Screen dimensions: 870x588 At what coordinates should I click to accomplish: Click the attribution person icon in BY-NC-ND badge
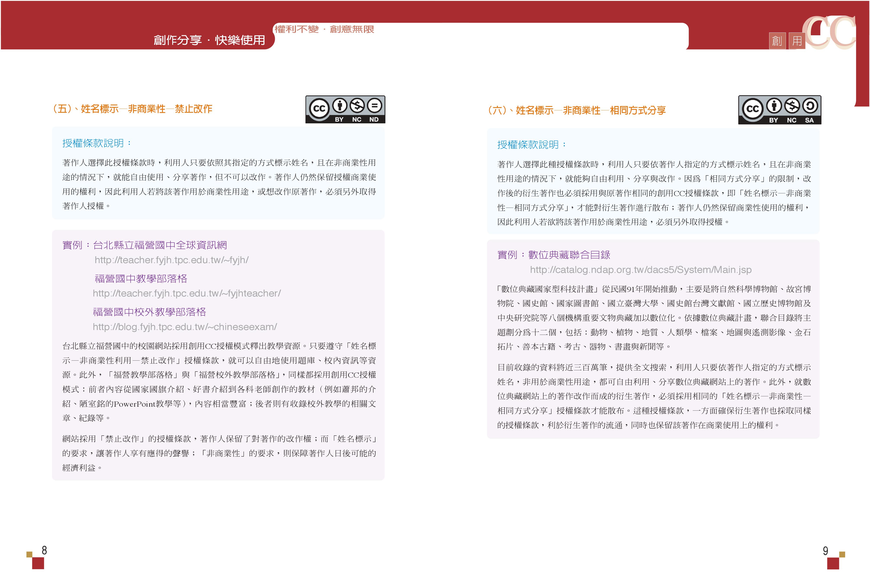coord(340,105)
